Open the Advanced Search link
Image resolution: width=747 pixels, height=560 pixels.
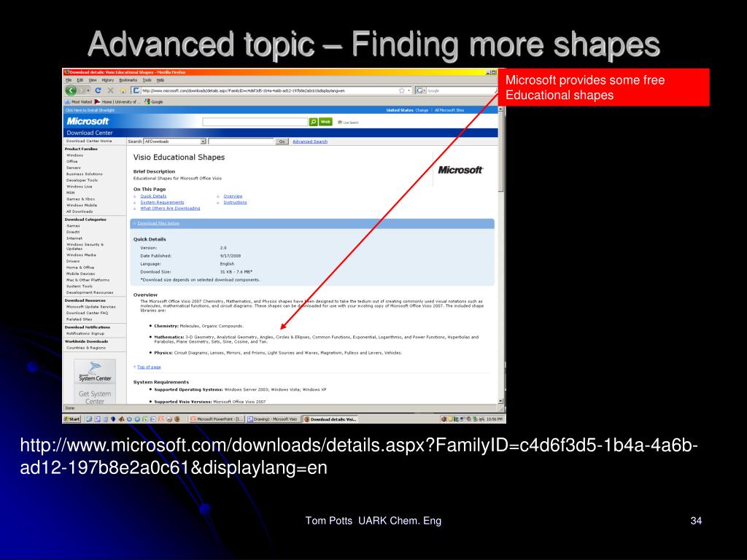point(310,141)
